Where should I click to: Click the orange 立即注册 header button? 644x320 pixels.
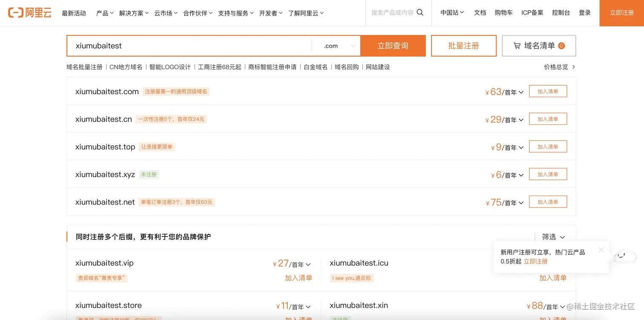(621, 13)
